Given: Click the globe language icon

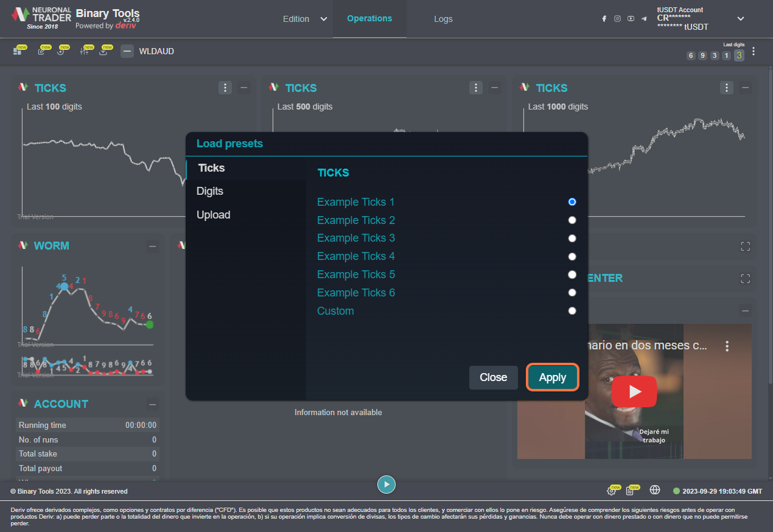Looking at the screenshot, I should coord(655,490).
